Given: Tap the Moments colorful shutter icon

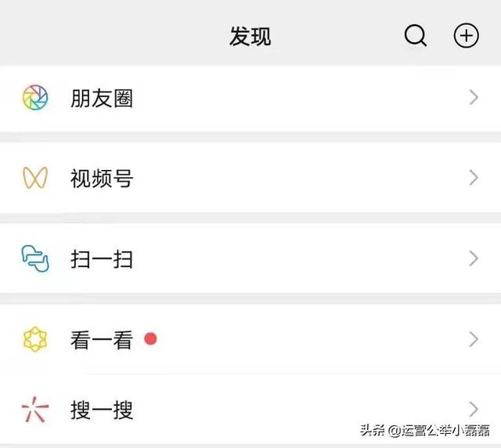Looking at the screenshot, I should tap(35, 97).
